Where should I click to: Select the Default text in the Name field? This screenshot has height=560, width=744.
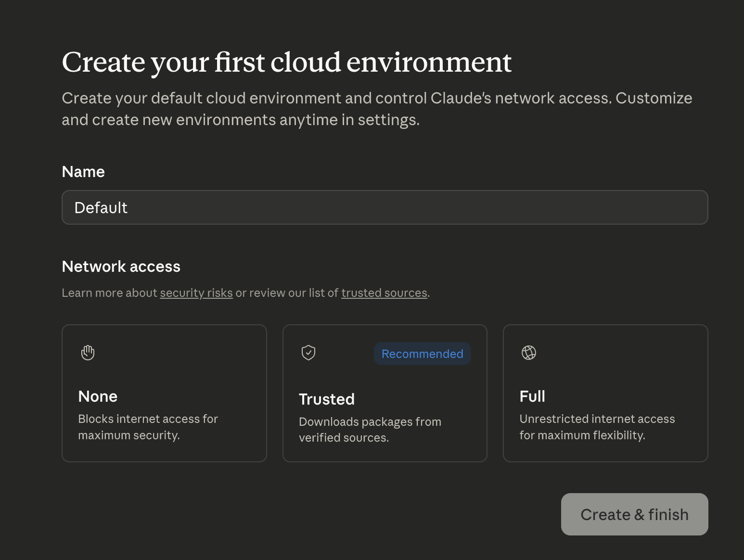pyautogui.click(x=101, y=207)
